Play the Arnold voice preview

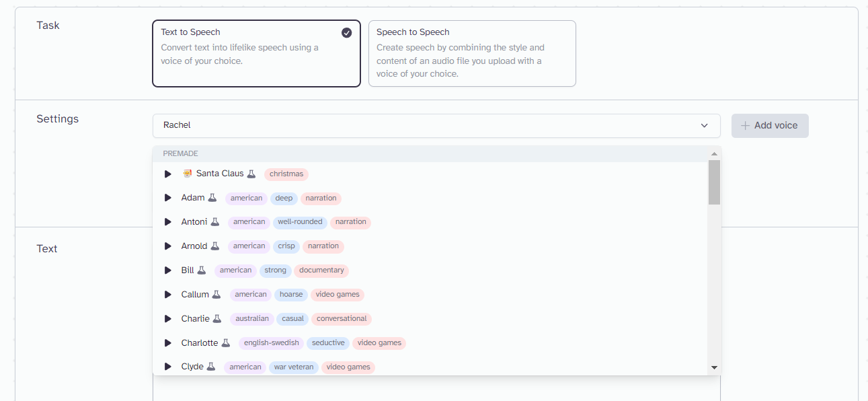point(168,246)
